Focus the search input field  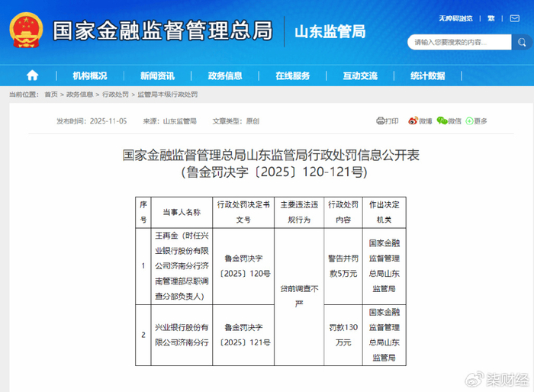[459, 42]
